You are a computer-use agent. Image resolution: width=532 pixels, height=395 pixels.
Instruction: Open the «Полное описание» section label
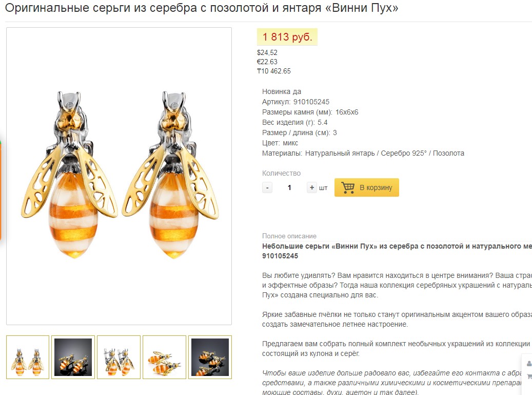click(289, 236)
